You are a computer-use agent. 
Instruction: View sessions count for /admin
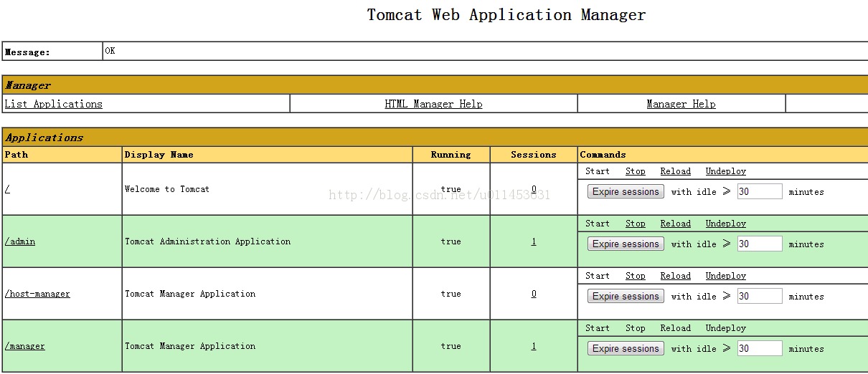point(534,241)
